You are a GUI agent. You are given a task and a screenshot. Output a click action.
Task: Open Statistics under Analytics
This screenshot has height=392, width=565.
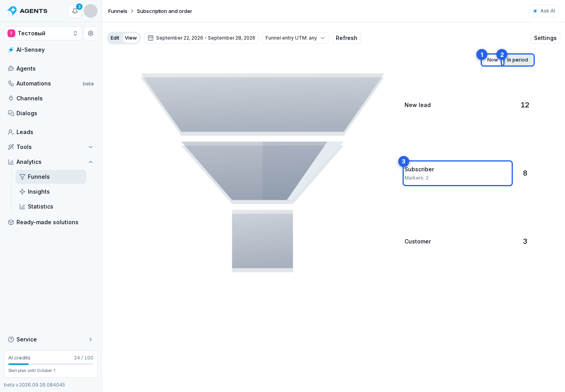point(51,207)
